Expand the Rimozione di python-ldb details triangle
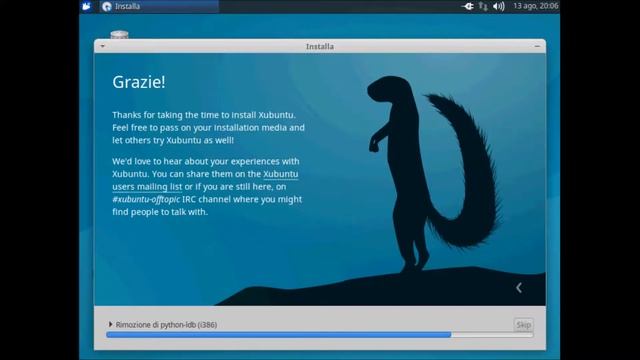Screen dimensions: 640x360 (x=110, y=324)
